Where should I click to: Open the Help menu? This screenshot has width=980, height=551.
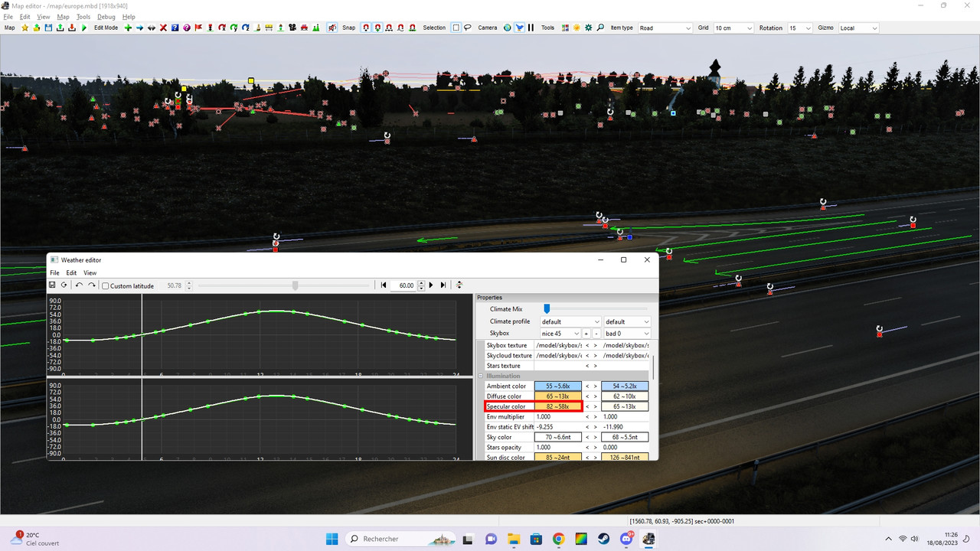click(x=129, y=17)
